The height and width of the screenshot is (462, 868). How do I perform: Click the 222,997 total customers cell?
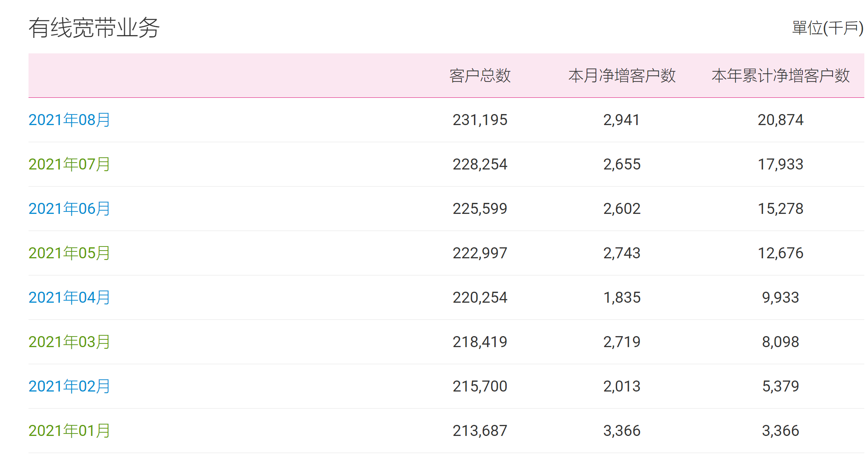point(480,253)
